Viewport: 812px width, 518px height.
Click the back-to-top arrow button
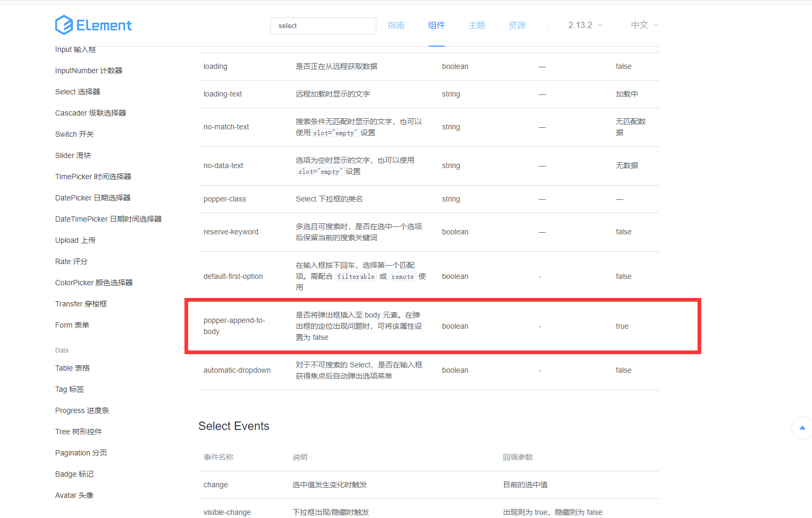pyautogui.click(x=802, y=427)
